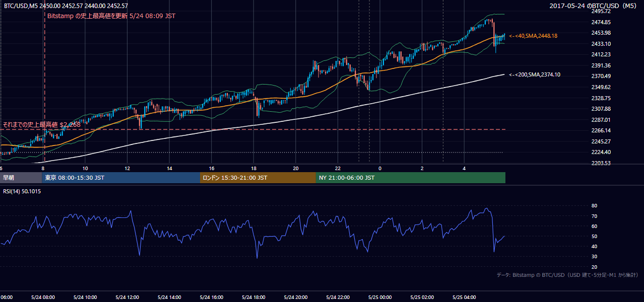Click the '5/24 20:00' time axis label
The width and height of the screenshot is (644, 302).
296,297
